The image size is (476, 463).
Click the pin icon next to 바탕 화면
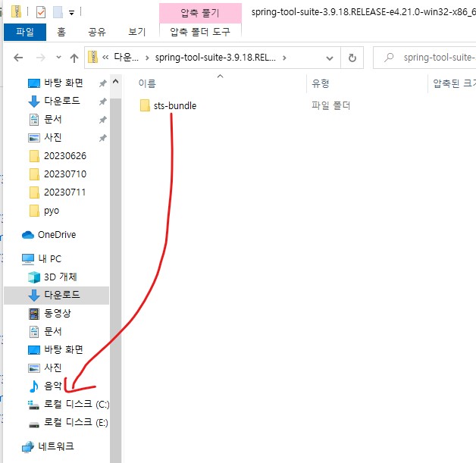coord(103,83)
